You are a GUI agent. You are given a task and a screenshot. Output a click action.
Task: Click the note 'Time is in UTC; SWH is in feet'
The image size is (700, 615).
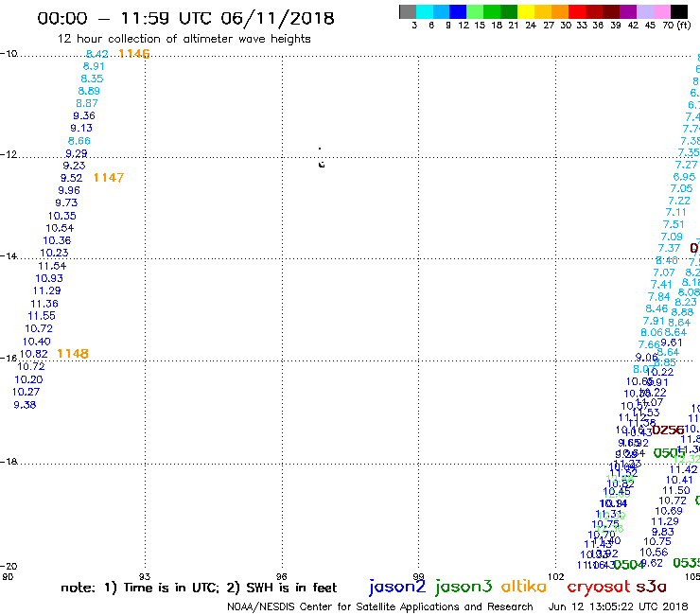pyautogui.click(x=199, y=588)
